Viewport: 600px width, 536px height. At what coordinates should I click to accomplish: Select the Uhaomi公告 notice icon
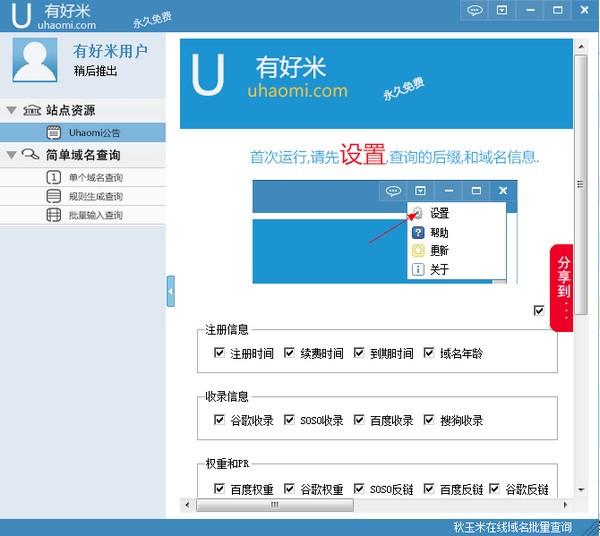tap(54, 133)
